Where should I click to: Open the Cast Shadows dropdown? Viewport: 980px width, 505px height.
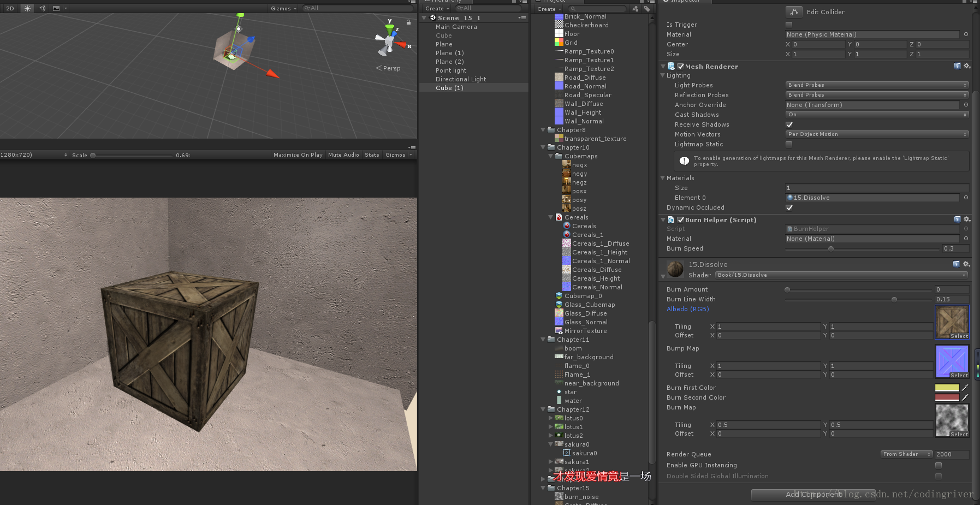tap(877, 115)
